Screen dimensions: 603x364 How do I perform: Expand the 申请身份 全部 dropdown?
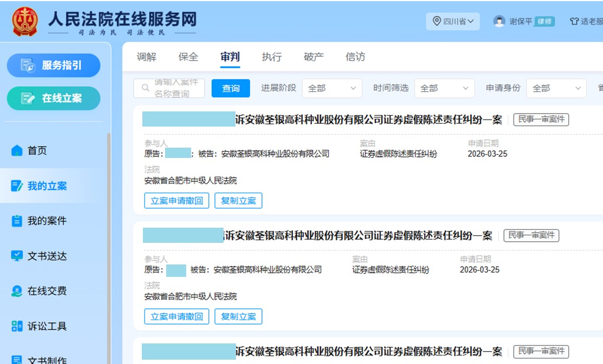click(x=556, y=88)
